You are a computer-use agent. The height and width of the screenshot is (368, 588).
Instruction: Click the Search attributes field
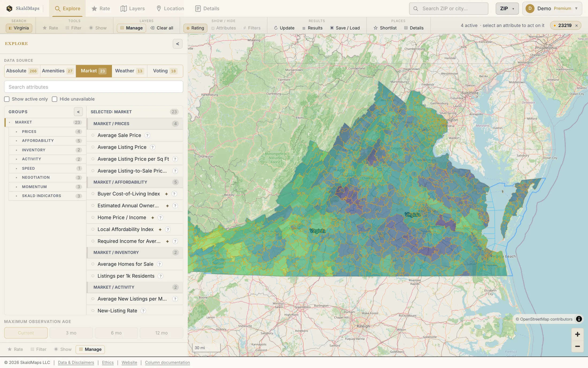[94, 87]
